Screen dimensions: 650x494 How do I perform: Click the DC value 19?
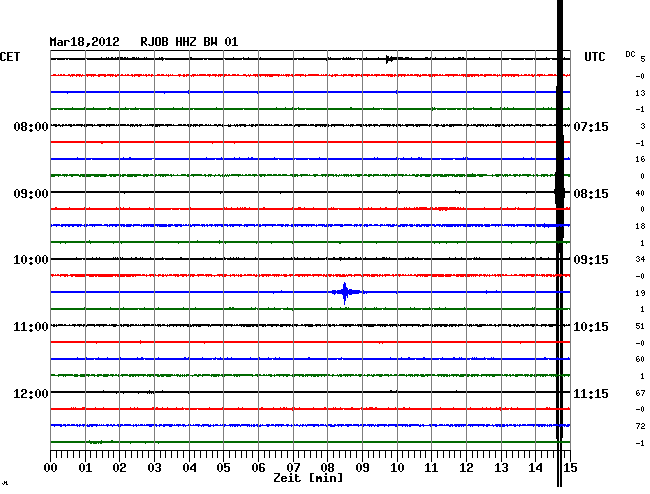[640, 293]
